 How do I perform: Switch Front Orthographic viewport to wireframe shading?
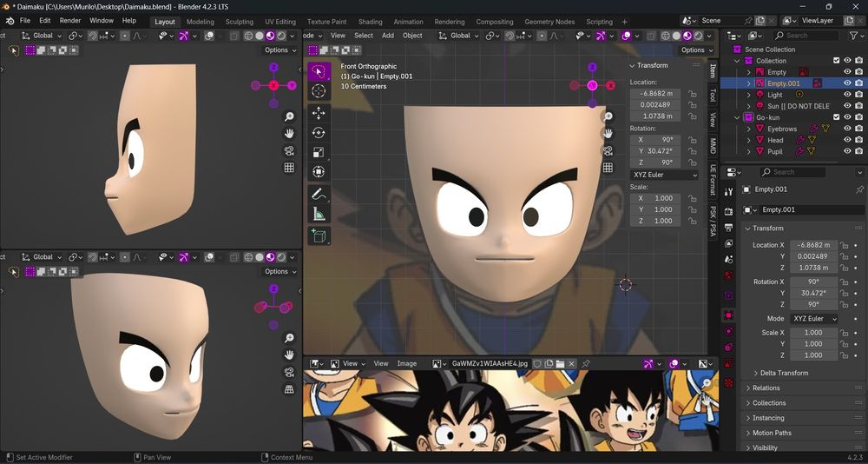tap(665, 36)
